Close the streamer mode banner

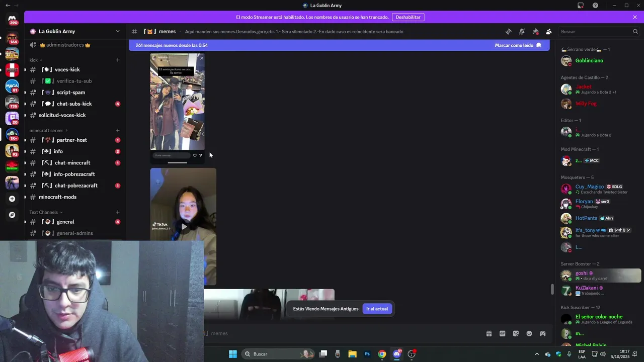point(635,17)
